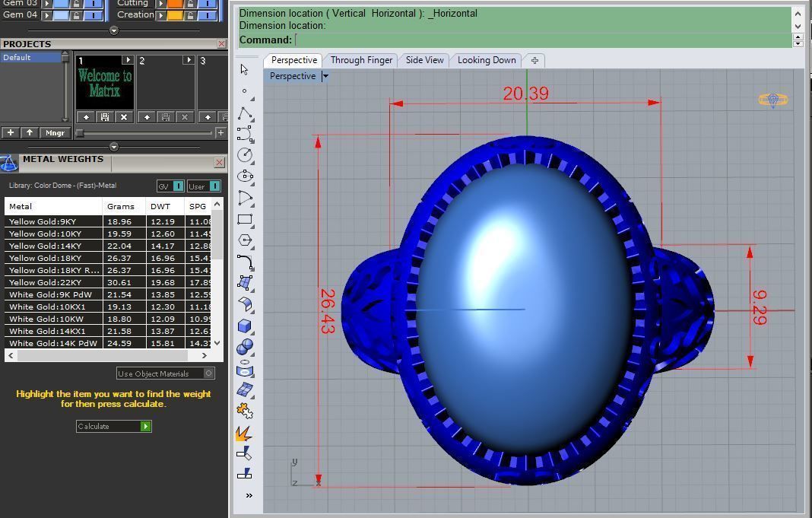Image resolution: width=812 pixels, height=518 pixels.
Task: Expand the Gem 04 layer arrow
Action: pos(47,15)
